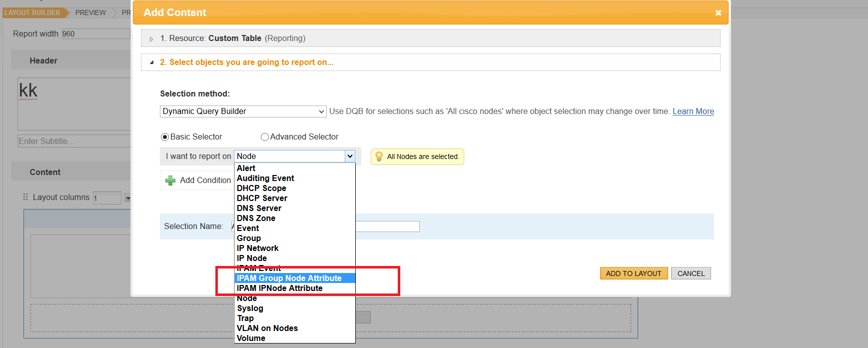The image size is (868, 348).
Task: Click the Enter Subtitle field
Action: pyautogui.click(x=74, y=141)
